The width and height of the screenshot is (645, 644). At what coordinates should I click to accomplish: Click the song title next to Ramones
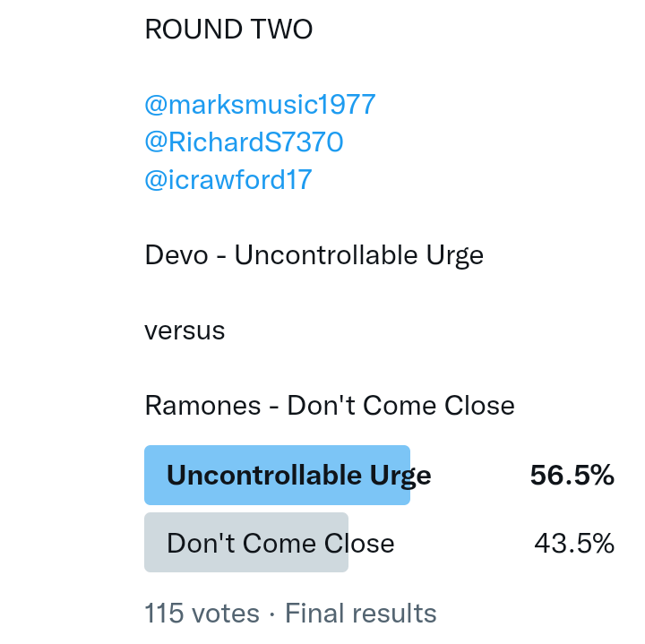[400, 406]
